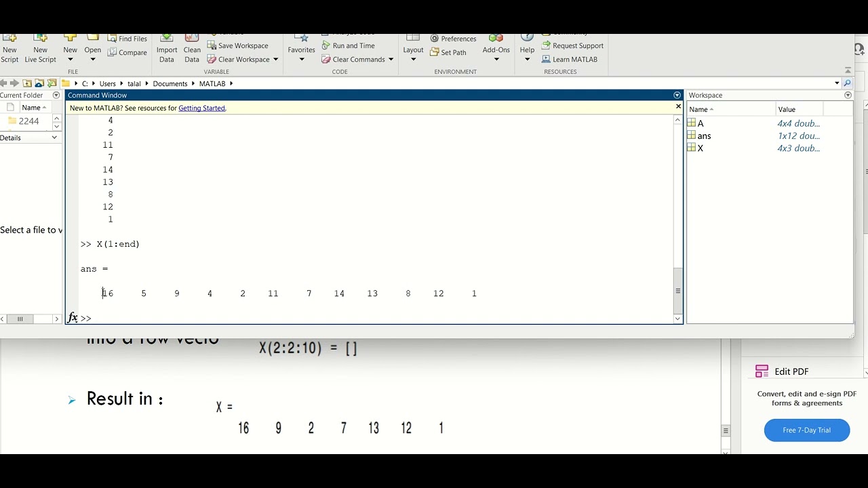The image size is (868, 488).
Task: Go up one folder level
Action: (27, 83)
